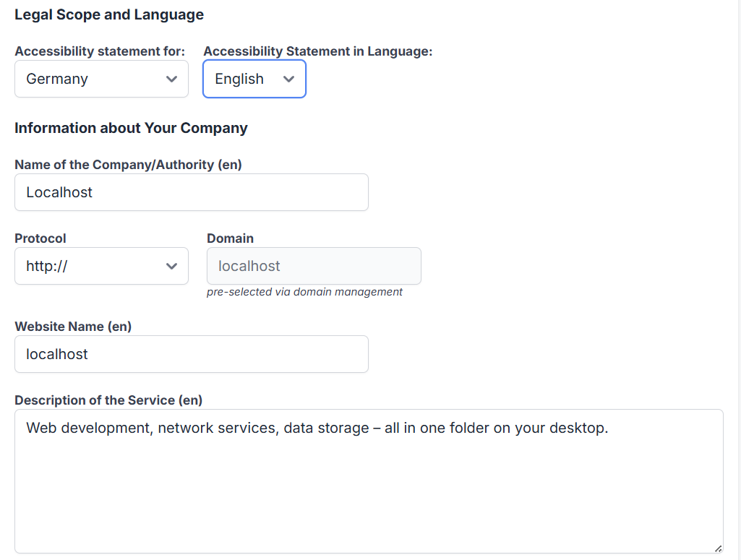Viewport: 741px width, 560px height.
Task: Open the country dropdown showing Germany
Action: [x=101, y=79]
